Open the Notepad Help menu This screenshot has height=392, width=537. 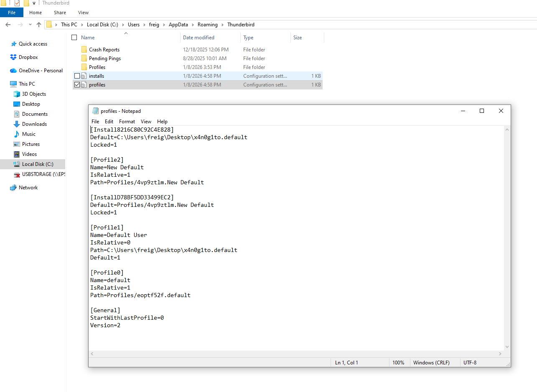click(162, 122)
